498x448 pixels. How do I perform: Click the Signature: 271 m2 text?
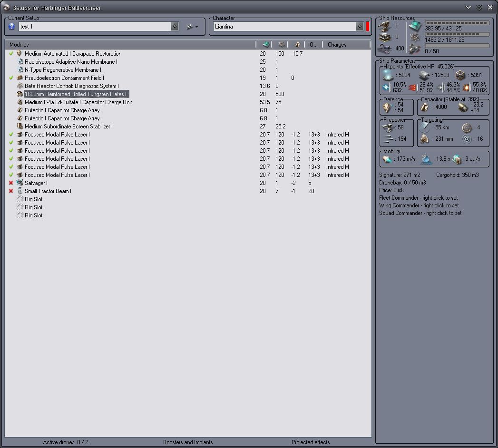(x=400, y=175)
